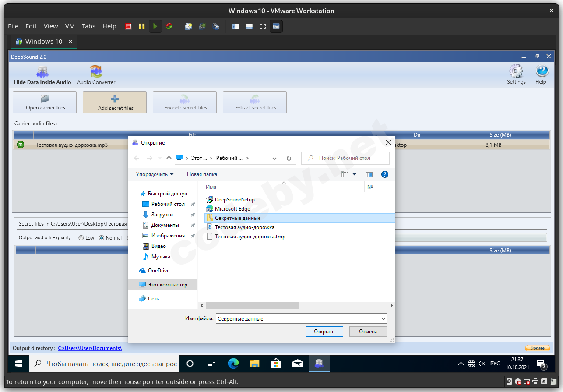Click the Audio Converter icon
The height and width of the screenshot is (392, 563).
(x=96, y=72)
